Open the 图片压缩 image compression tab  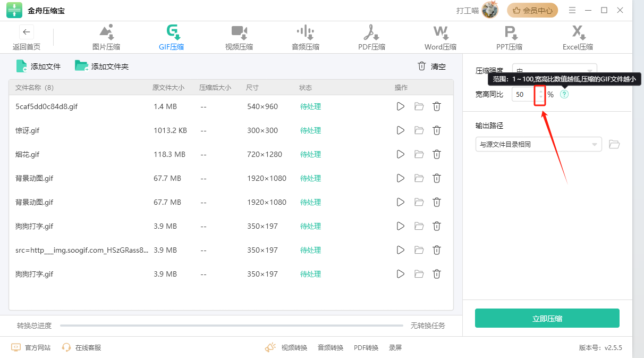[106, 37]
